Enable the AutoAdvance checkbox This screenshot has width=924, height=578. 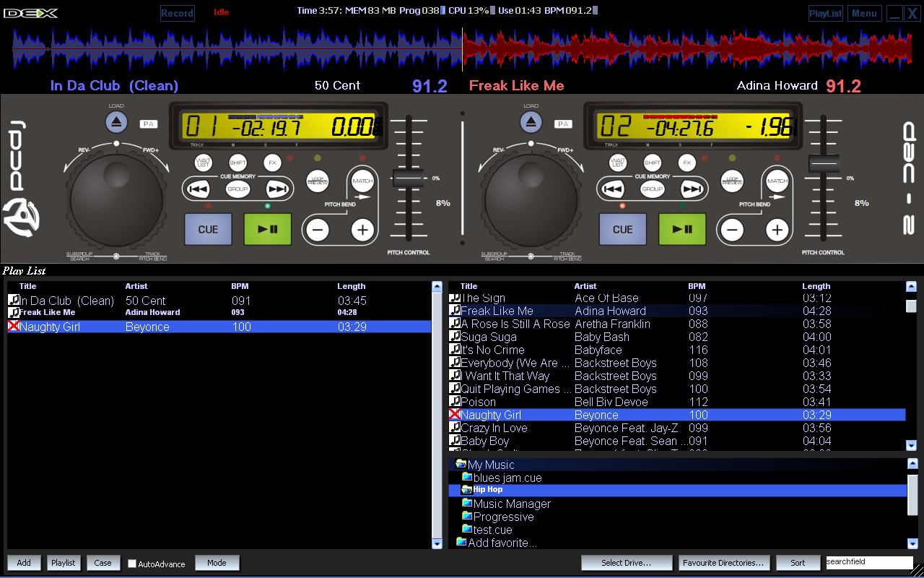[132, 563]
